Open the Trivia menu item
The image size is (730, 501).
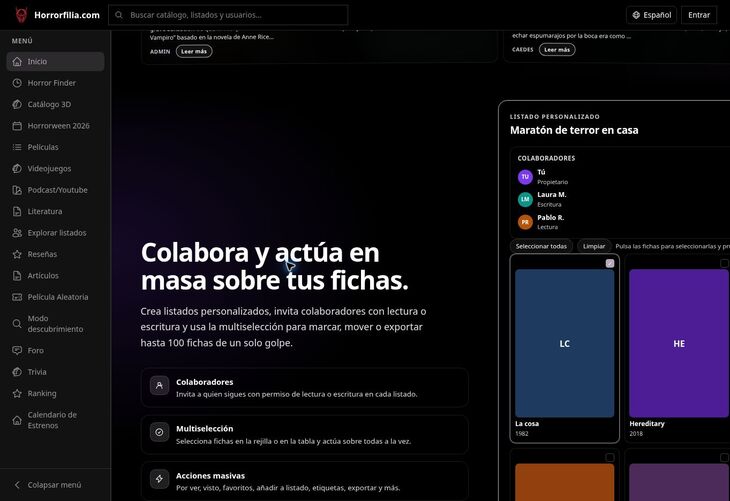[55, 372]
